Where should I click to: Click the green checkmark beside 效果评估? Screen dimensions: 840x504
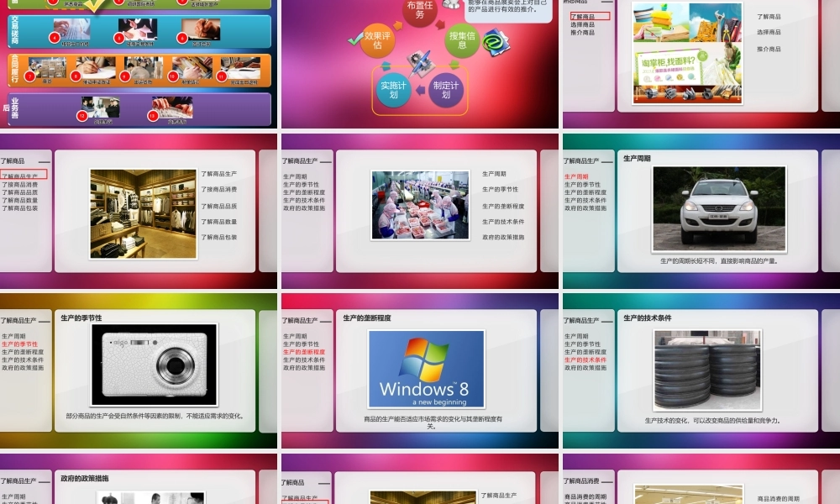(354, 39)
